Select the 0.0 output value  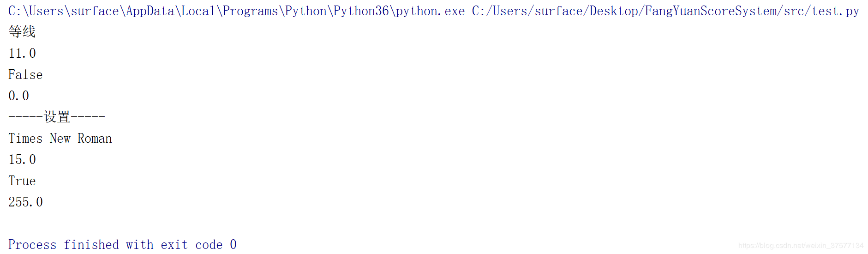(x=18, y=96)
